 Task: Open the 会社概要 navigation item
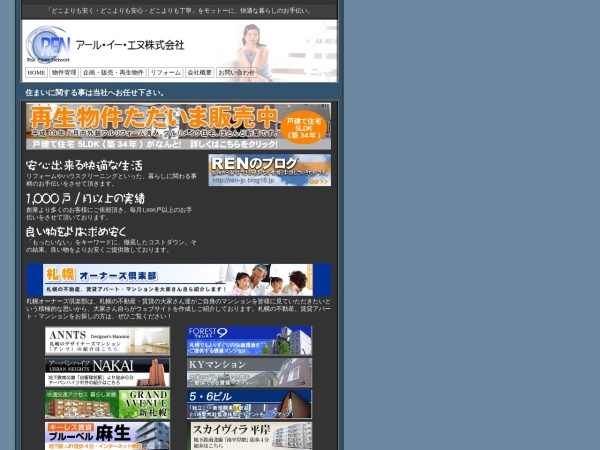coord(199,72)
